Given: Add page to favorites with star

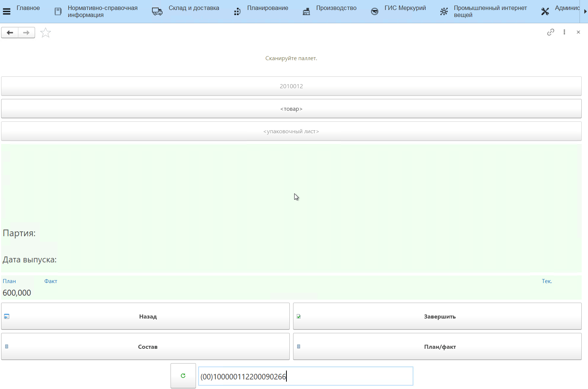Looking at the screenshot, I should click(x=45, y=33).
